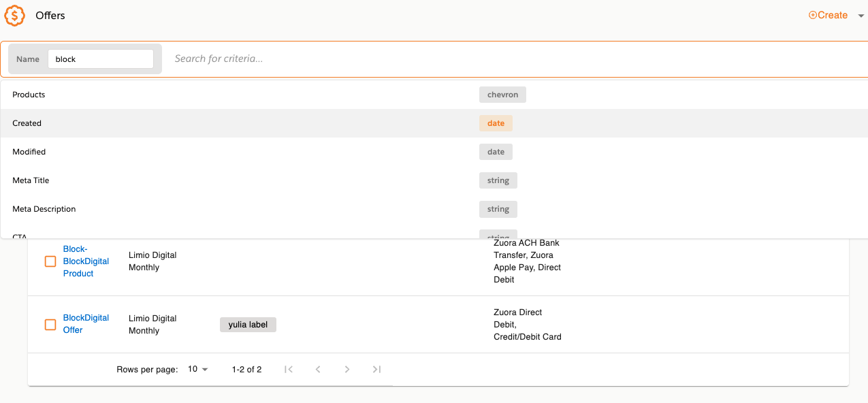Click the 1-2 of 2 pagination count
Image resolution: width=868 pixels, height=403 pixels.
click(246, 370)
